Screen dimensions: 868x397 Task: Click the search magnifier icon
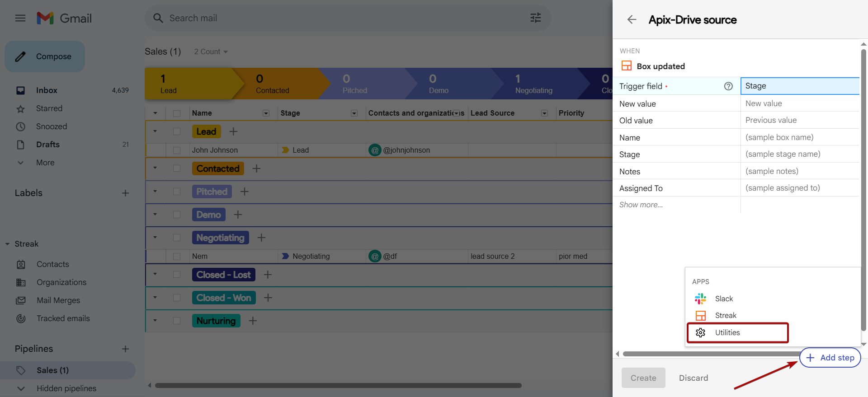[158, 18]
